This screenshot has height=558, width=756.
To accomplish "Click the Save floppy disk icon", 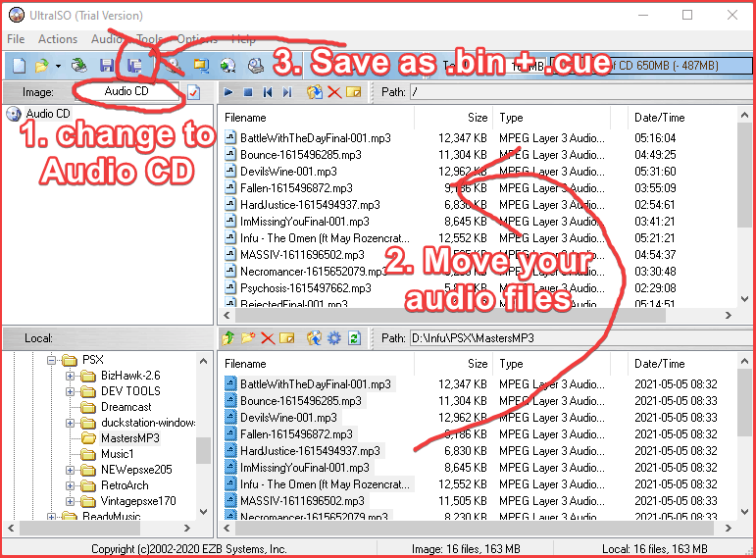I will [x=107, y=65].
